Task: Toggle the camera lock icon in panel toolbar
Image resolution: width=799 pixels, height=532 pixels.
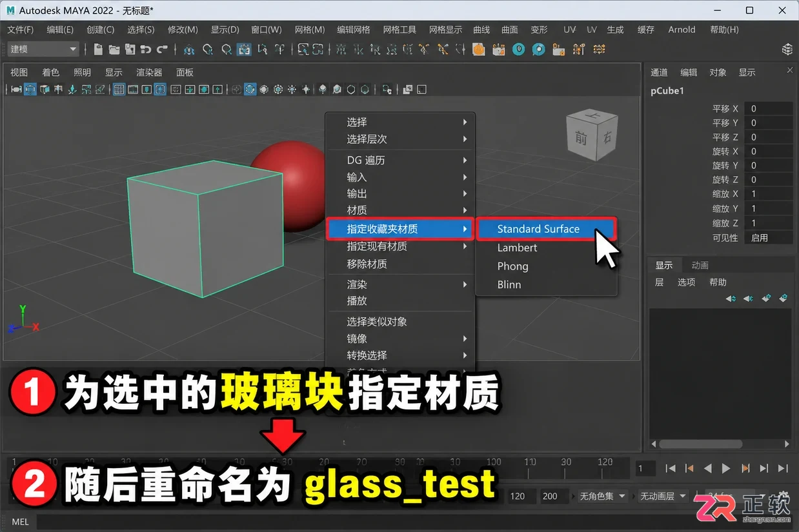Action: click(x=30, y=90)
